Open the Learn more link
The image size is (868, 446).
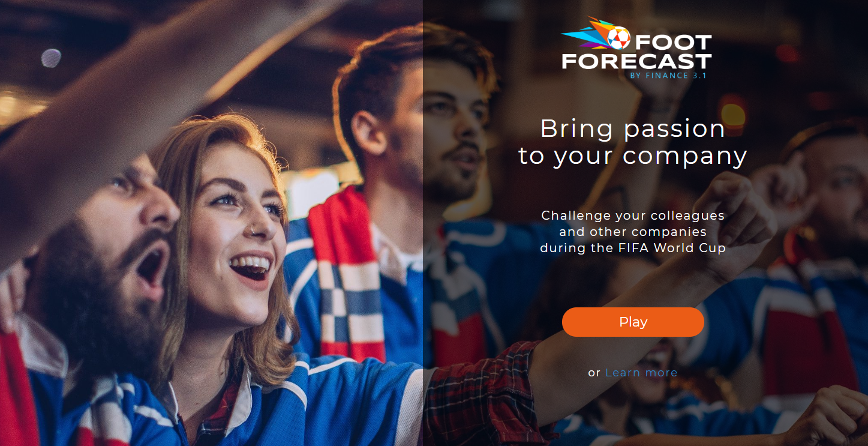pos(641,373)
